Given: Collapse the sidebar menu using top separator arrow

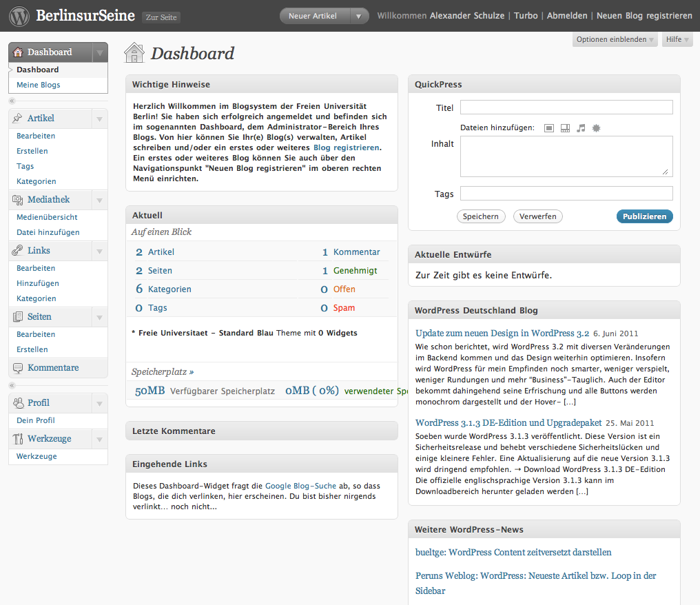Looking at the screenshot, I should 12,101.
